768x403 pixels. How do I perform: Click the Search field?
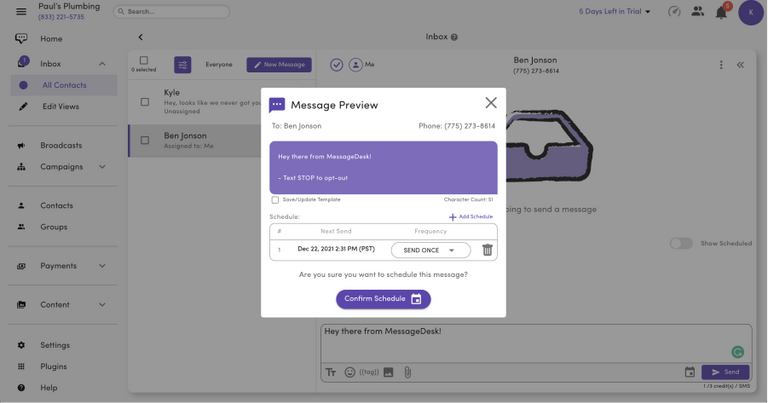(171, 11)
